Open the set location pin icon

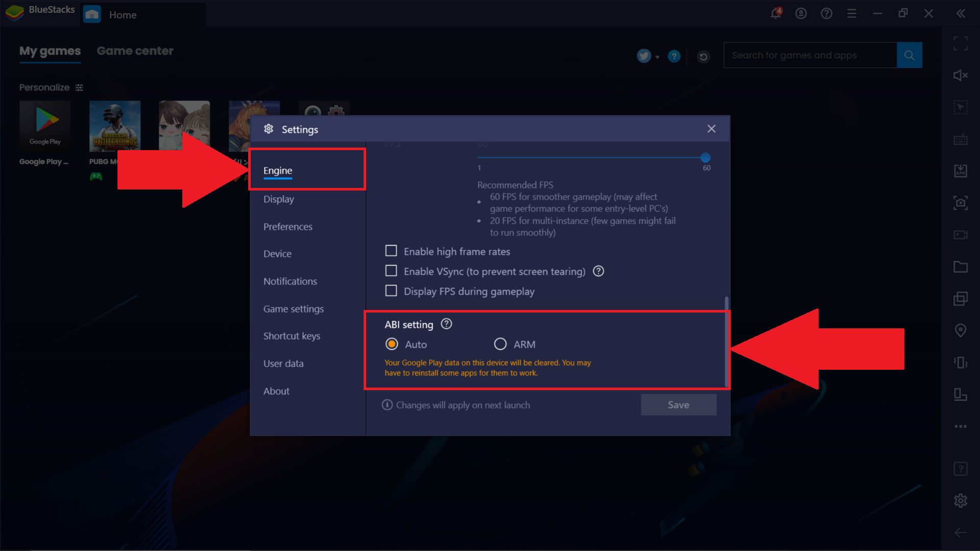[960, 330]
